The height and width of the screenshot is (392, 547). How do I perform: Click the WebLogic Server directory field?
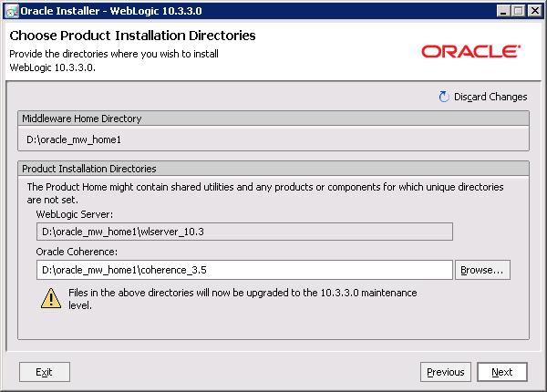[244, 232]
